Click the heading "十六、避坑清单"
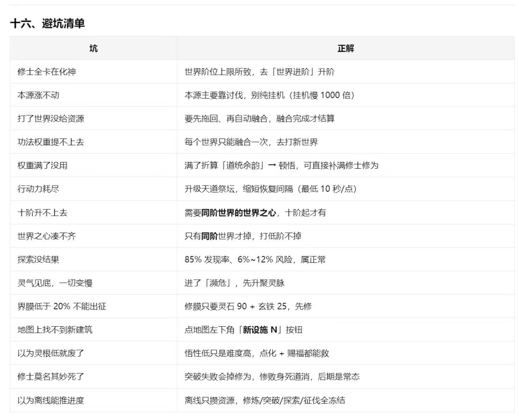Screen dimensions: 519x420 [x=47, y=24]
